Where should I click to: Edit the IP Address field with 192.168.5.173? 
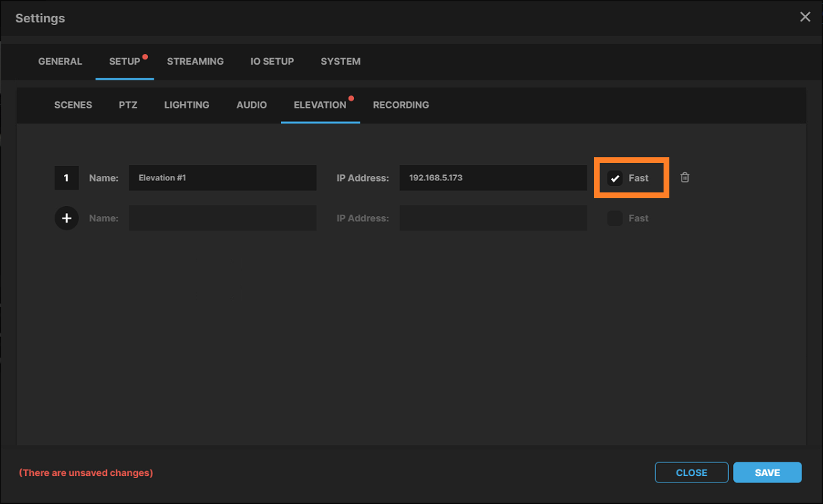493,178
